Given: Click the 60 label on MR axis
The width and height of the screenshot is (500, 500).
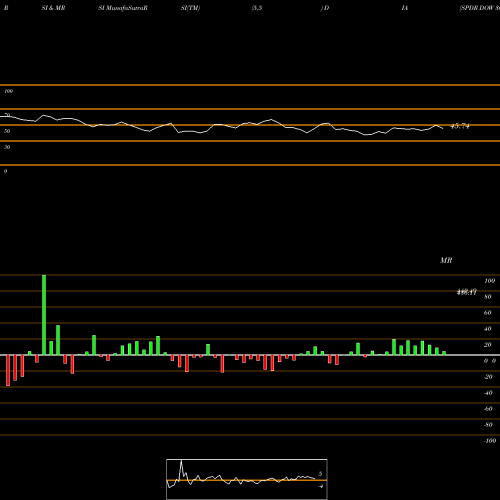Looking at the screenshot, I should (x=488, y=313).
